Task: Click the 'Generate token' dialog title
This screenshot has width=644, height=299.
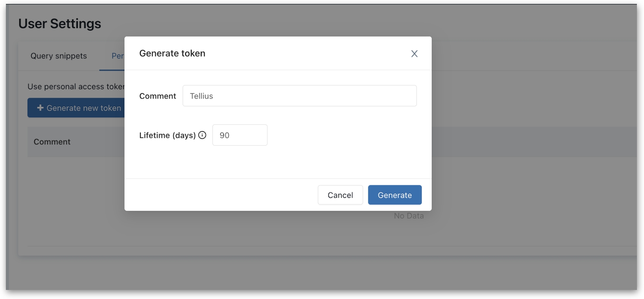Action: click(x=172, y=53)
